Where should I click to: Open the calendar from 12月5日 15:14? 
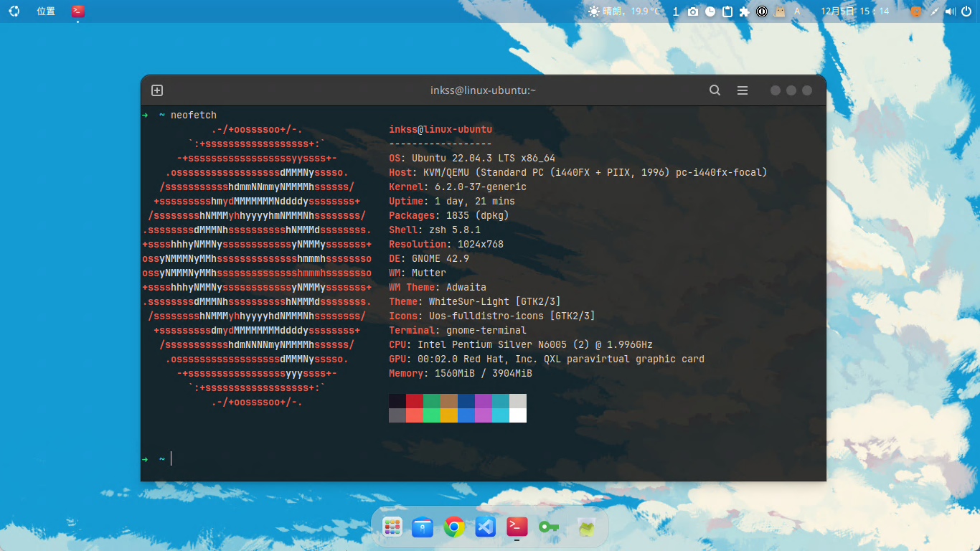point(854,11)
